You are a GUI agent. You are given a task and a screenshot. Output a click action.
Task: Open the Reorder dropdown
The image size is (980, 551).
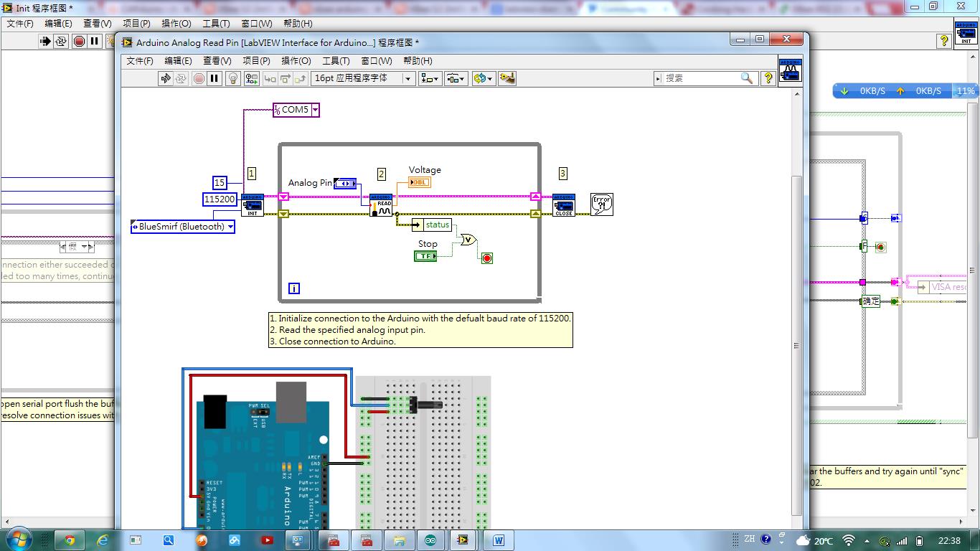[x=484, y=78]
